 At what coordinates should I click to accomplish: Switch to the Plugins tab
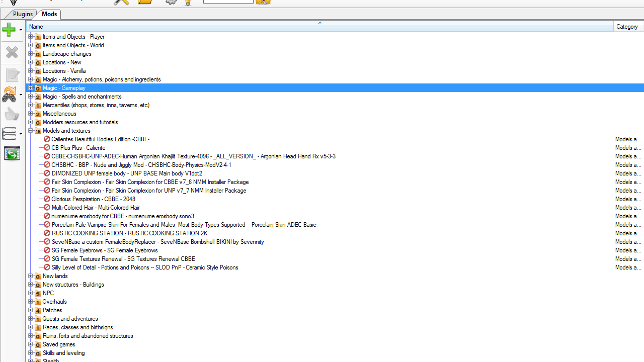pyautogui.click(x=23, y=14)
